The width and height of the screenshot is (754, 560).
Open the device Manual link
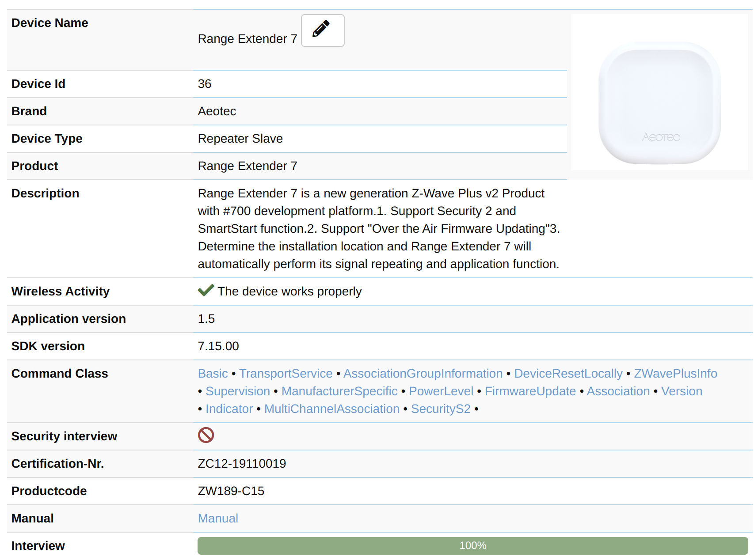(x=218, y=518)
